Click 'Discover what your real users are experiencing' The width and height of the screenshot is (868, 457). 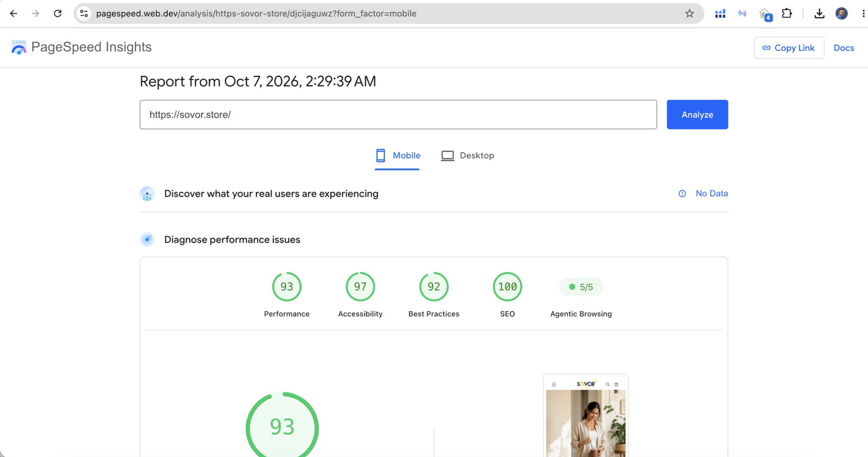click(271, 194)
